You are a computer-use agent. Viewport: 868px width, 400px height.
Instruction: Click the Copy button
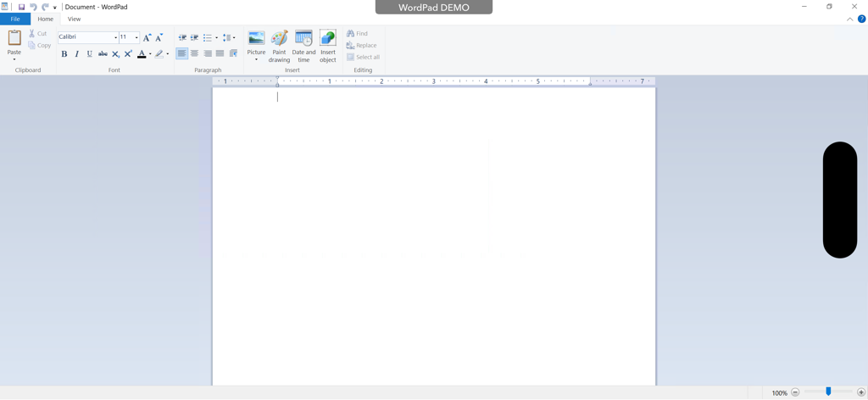pyautogui.click(x=39, y=46)
